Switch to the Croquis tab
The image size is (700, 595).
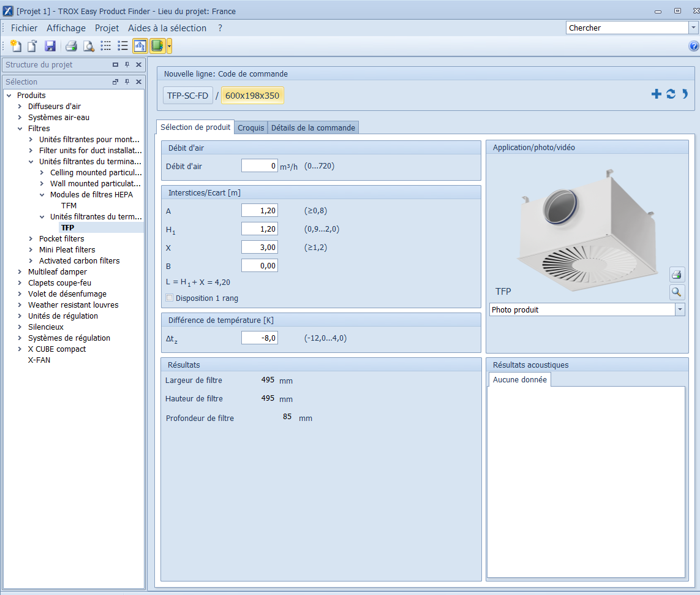tap(251, 127)
